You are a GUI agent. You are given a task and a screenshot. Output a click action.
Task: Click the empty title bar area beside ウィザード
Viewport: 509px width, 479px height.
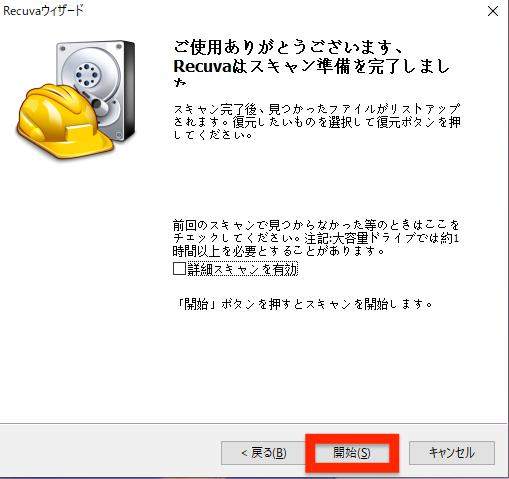coord(283,11)
